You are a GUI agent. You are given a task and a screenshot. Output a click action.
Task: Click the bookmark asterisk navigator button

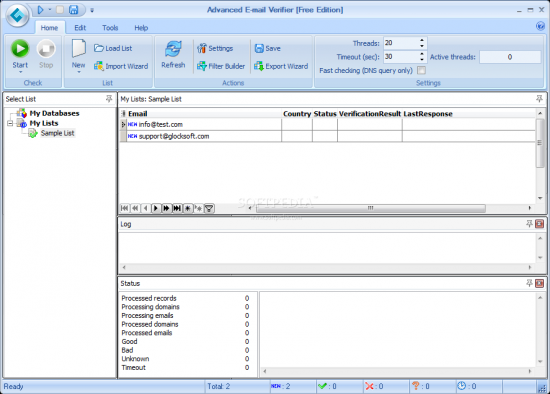pyautogui.click(x=188, y=208)
